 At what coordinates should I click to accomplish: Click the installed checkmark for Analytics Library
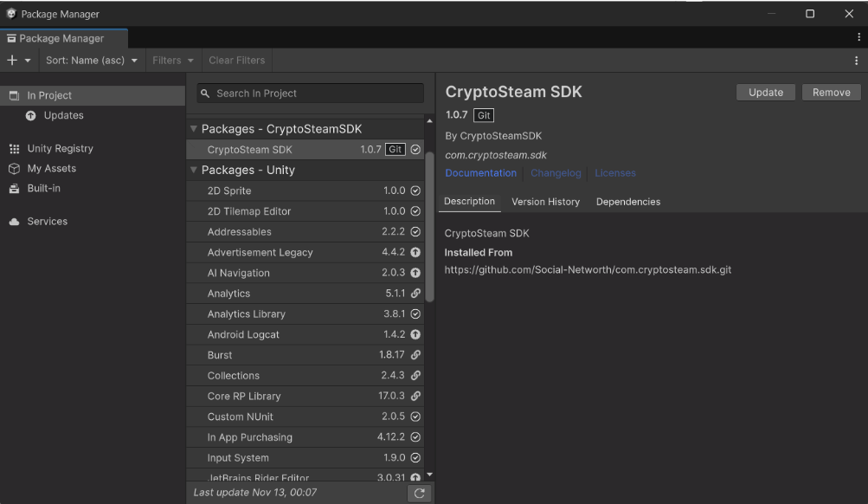(x=415, y=313)
